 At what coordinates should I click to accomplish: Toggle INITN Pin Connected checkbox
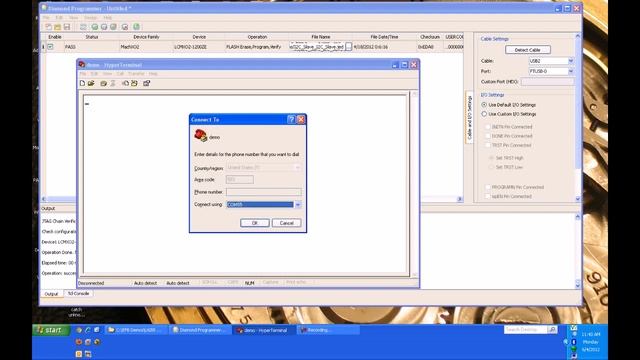(x=487, y=127)
